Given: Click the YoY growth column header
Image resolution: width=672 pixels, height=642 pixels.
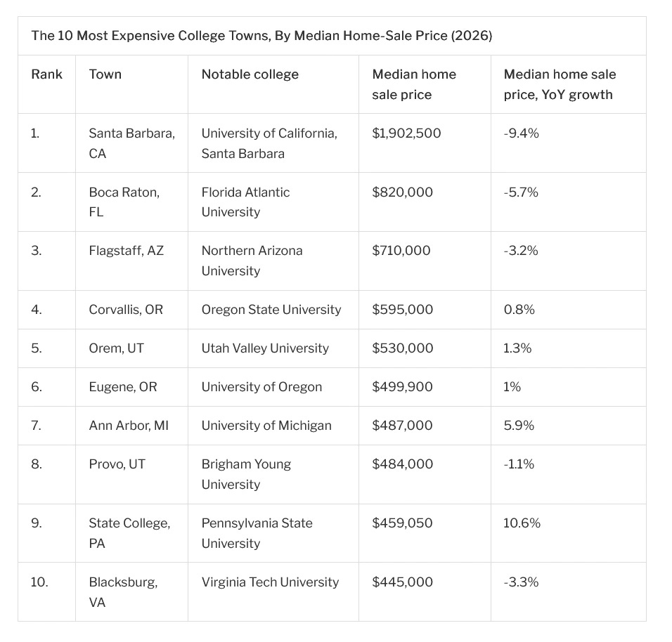Looking at the screenshot, I should (x=560, y=84).
